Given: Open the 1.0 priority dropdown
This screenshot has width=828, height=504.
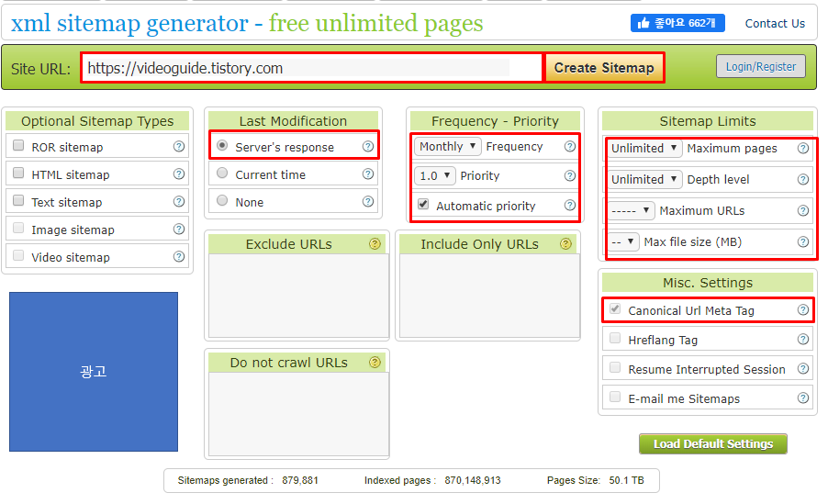Looking at the screenshot, I should pos(434,175).
